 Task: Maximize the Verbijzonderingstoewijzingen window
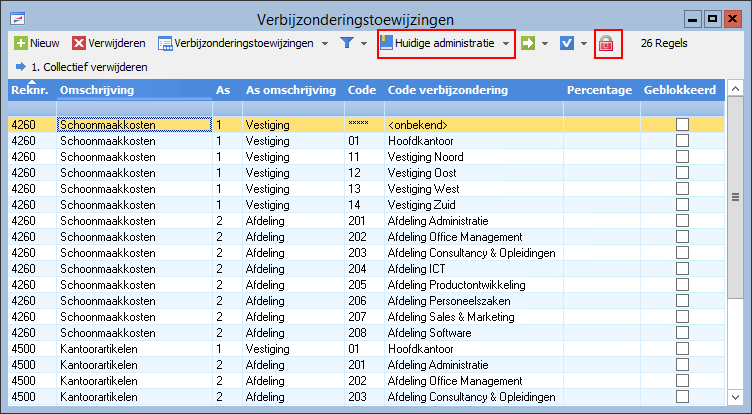pyautogui.click(x=712, y=20)
